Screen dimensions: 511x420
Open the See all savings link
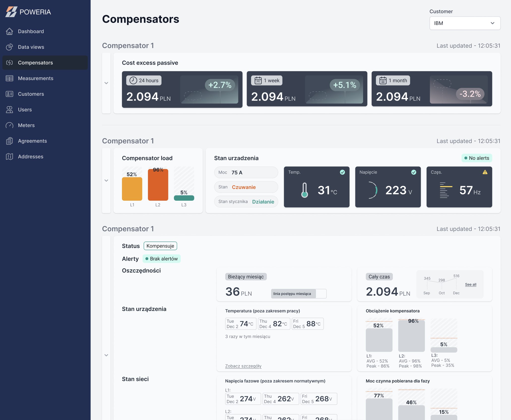click(471, 285)
